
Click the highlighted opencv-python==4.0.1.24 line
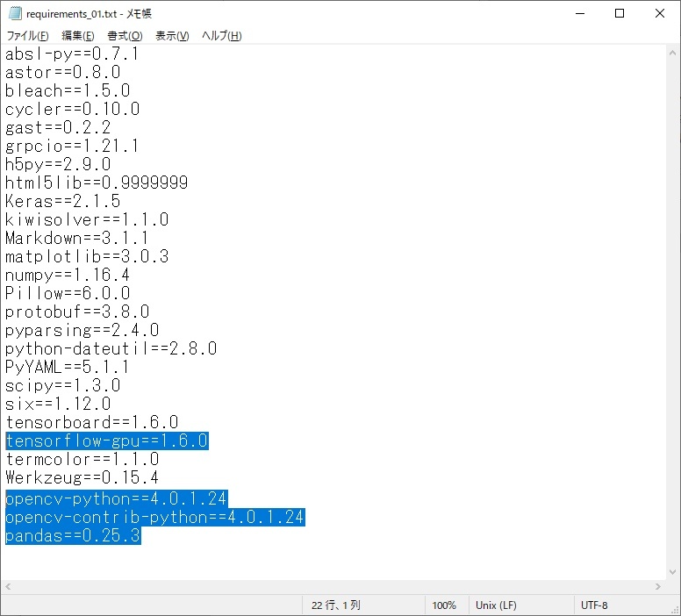pos(117,498)
